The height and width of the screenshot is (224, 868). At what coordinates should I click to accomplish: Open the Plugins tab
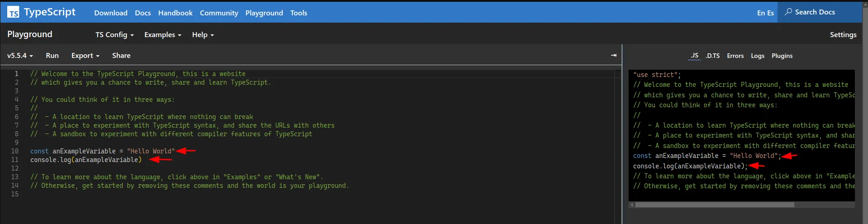782,56
